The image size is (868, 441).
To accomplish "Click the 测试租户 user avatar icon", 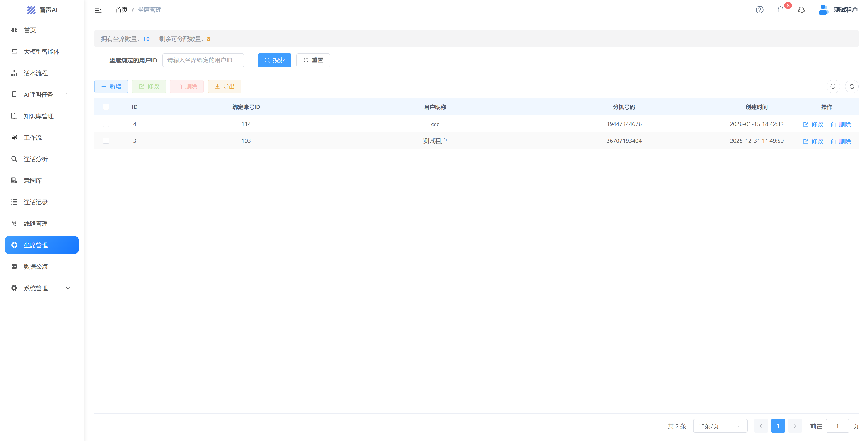I will coord(823,10).
